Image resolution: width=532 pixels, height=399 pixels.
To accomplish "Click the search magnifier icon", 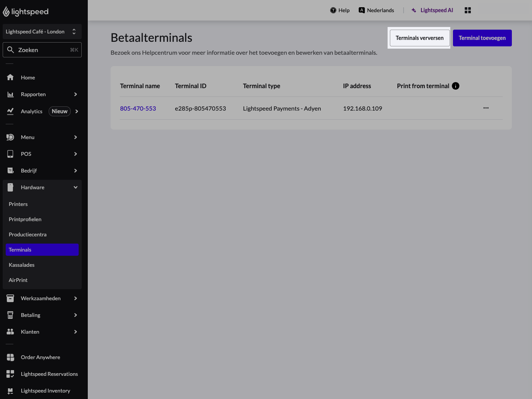I will 11,50.
